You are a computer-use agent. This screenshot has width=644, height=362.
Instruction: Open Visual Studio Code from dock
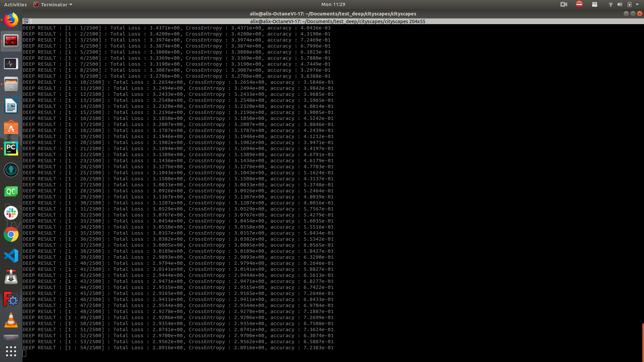11,256
